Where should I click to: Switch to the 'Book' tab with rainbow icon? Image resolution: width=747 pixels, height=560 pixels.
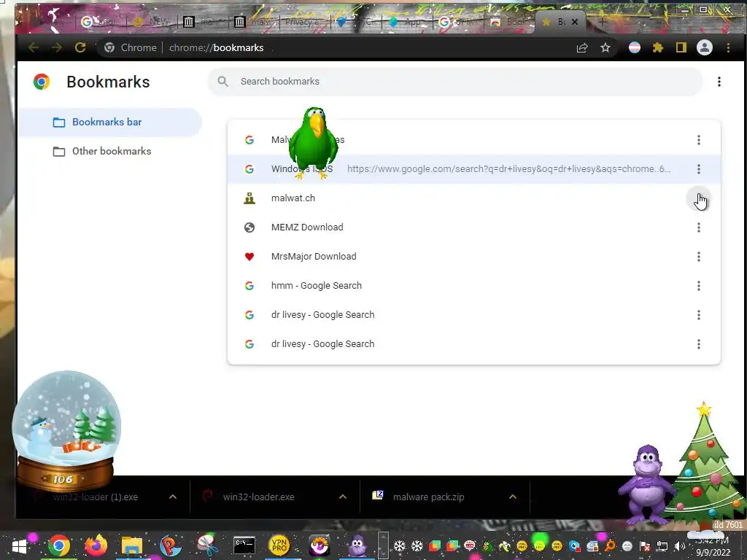pyautogui.click(x=509, y=22)
